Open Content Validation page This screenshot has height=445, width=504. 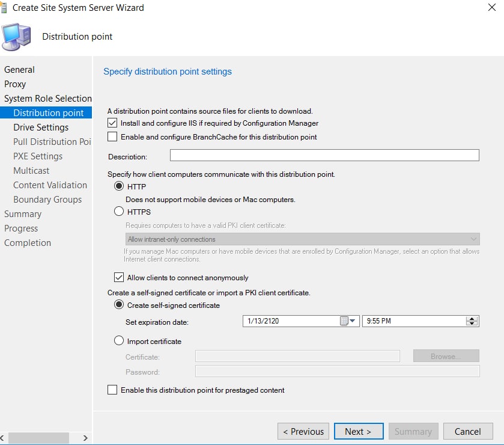(50, 185)
